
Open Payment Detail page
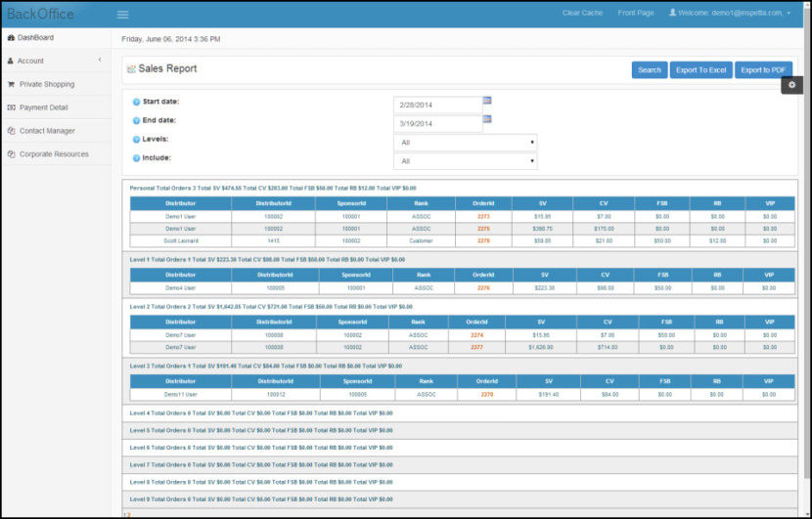pyautogui.click(x=56, y=108)
